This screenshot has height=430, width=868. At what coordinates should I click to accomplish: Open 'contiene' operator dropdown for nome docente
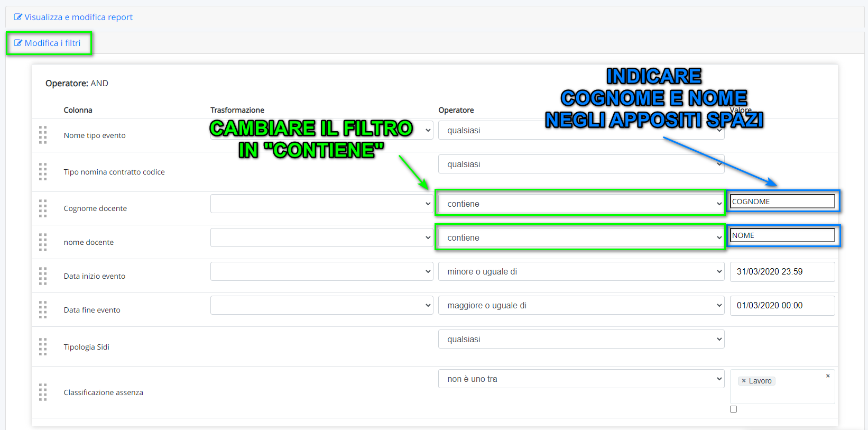581,237
